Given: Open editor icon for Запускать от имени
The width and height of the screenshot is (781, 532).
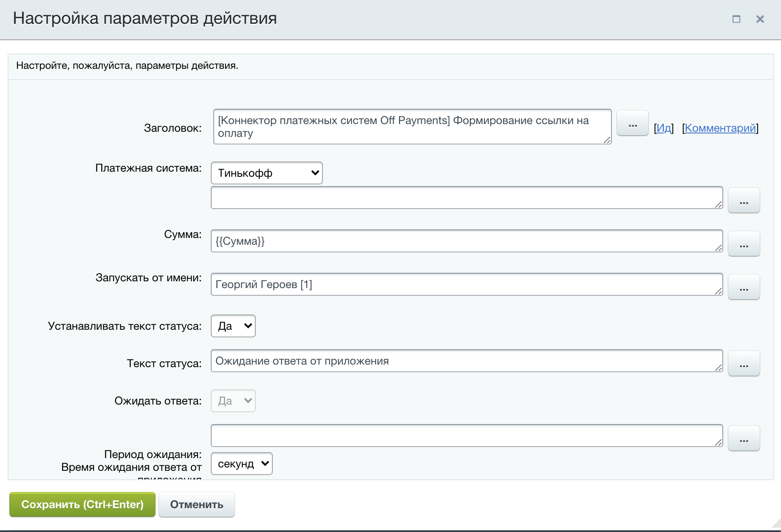Looking at the screenshot, I should pos(744,287).
